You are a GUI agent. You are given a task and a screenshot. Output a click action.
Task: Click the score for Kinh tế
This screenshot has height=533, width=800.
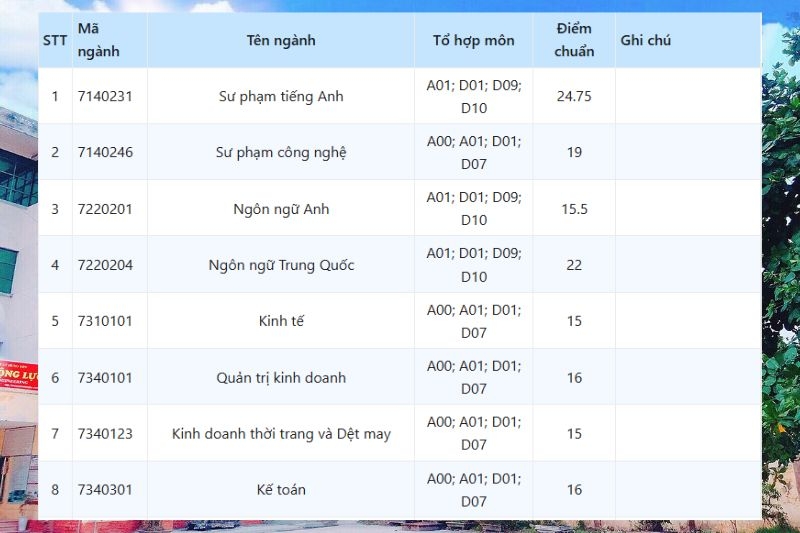[x=574, y=321]
